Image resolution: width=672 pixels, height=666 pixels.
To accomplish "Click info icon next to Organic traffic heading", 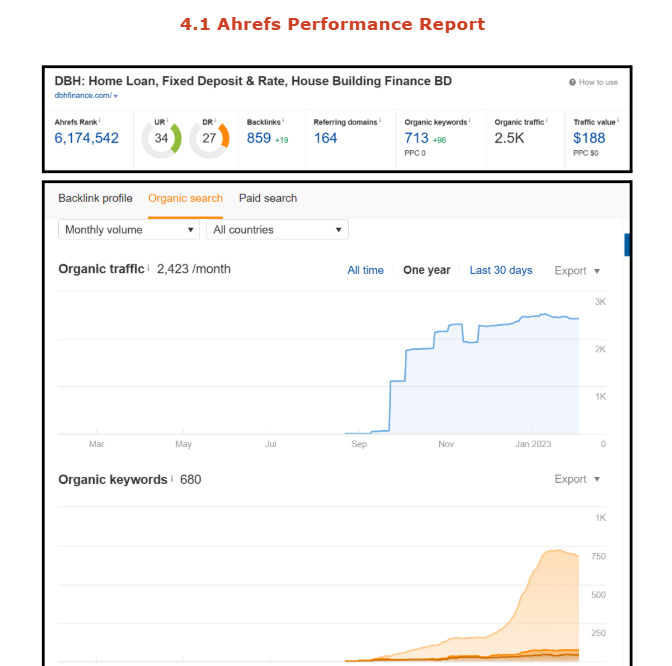I will click(148, 268).
